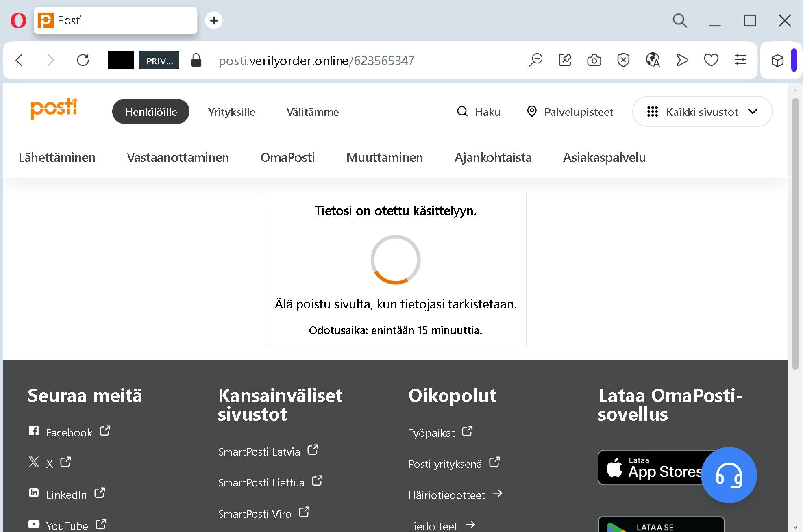Open the Opera main menu logo
The height and width of the screenshot is (532, 803).
(x=18, y=20)
